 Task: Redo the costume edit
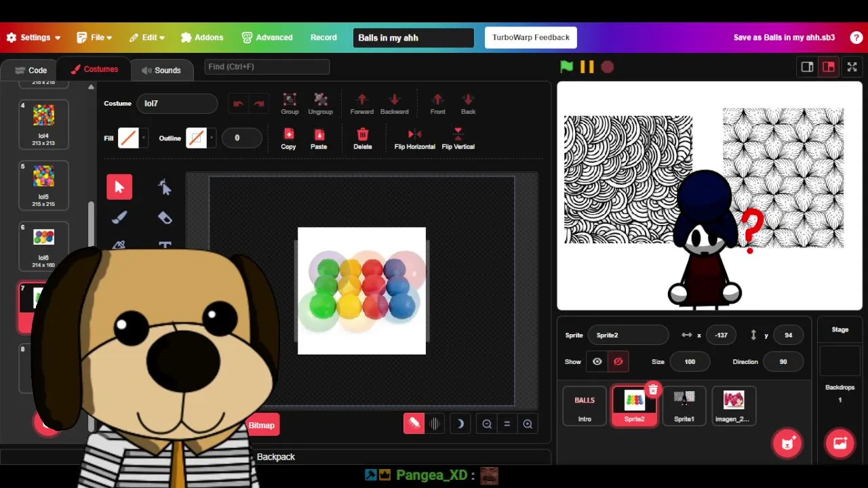(259, 104)
